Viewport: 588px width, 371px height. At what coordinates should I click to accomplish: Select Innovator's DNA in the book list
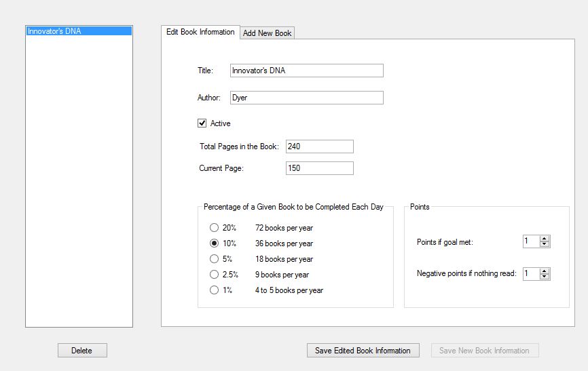coord(79,31)
